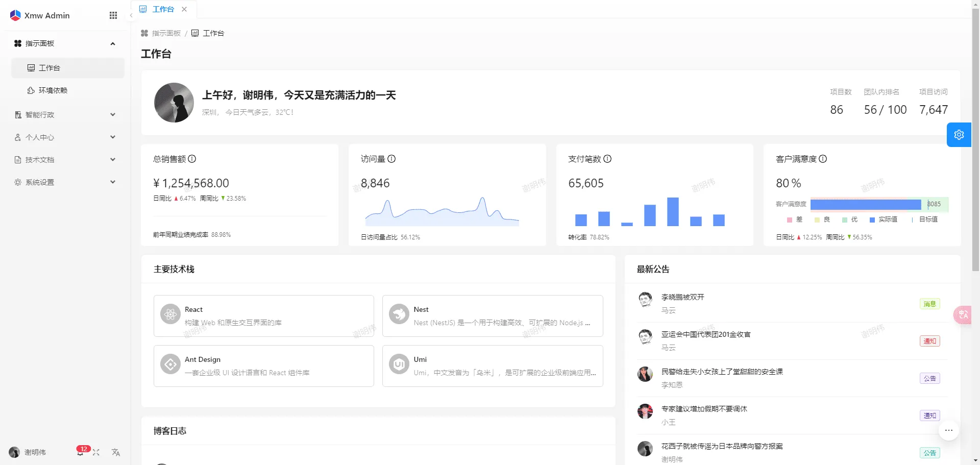Image resolution: width=980 pixels, height=465 pixels.
Task: Click the 主要技术栈 section heading
Action: click(x=174, y=269)
